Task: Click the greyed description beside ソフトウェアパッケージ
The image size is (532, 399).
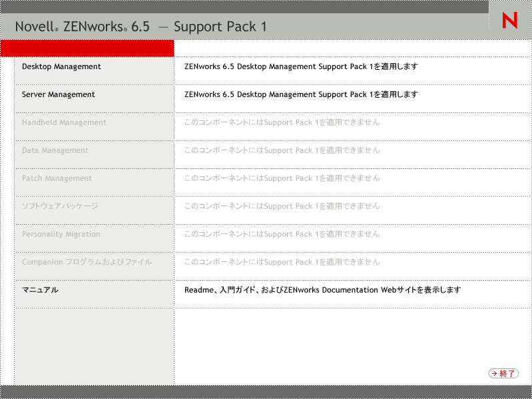Action: (282, 206)
